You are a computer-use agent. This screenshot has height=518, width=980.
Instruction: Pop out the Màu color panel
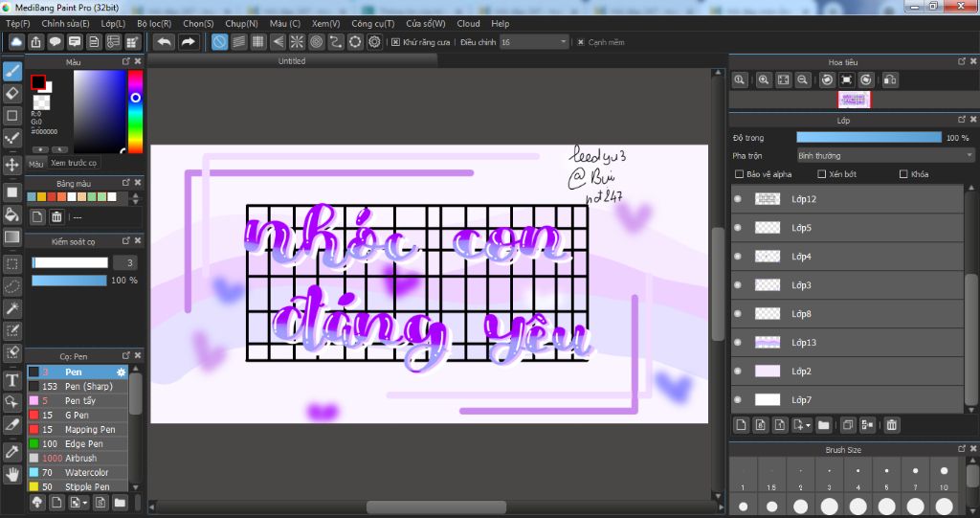click(x=126, y=61)
